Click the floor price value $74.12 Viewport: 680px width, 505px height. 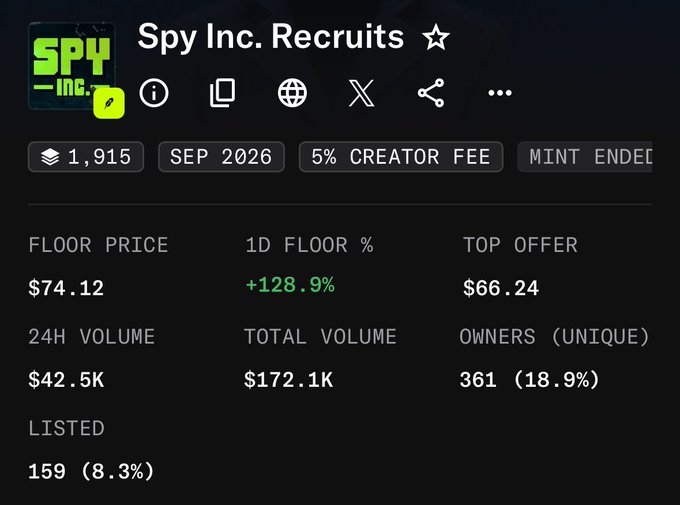click(x=66, y=288)
